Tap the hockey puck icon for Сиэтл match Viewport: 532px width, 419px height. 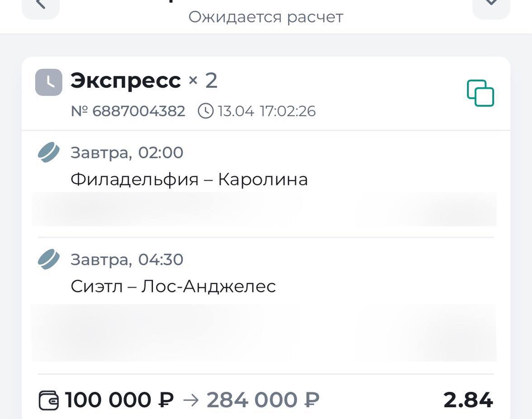[48, 259]
